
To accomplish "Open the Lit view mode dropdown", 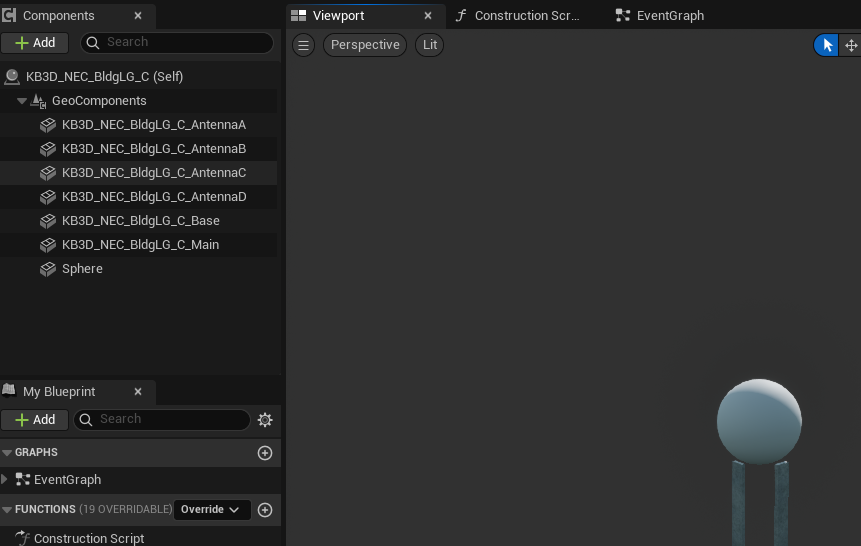I will coord(429,45).
